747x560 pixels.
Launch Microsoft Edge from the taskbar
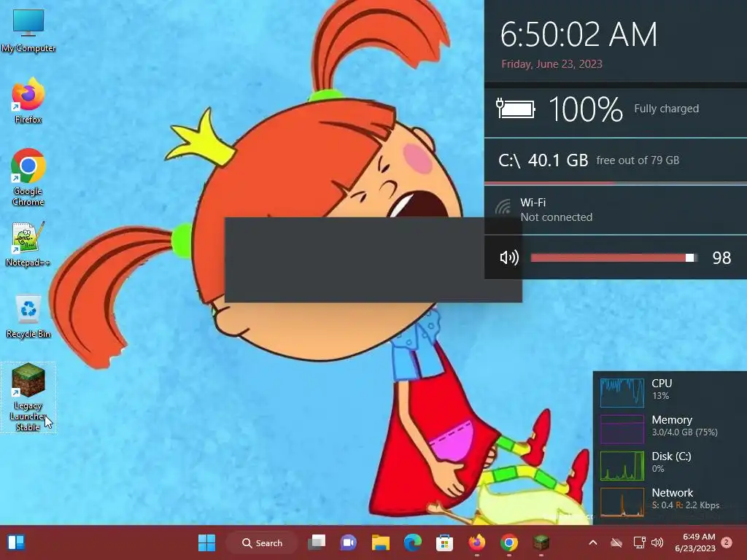tap(413, 542)
